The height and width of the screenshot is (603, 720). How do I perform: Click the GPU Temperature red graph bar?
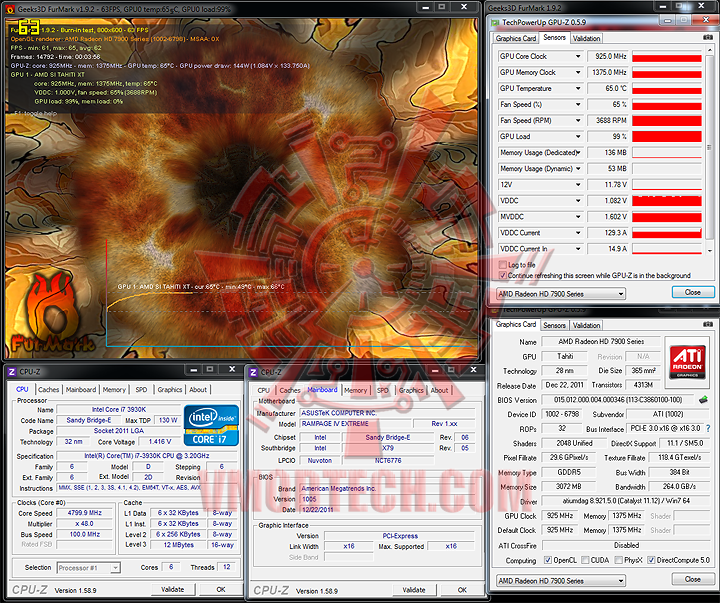pyautogui.click(x=667, y=89)
